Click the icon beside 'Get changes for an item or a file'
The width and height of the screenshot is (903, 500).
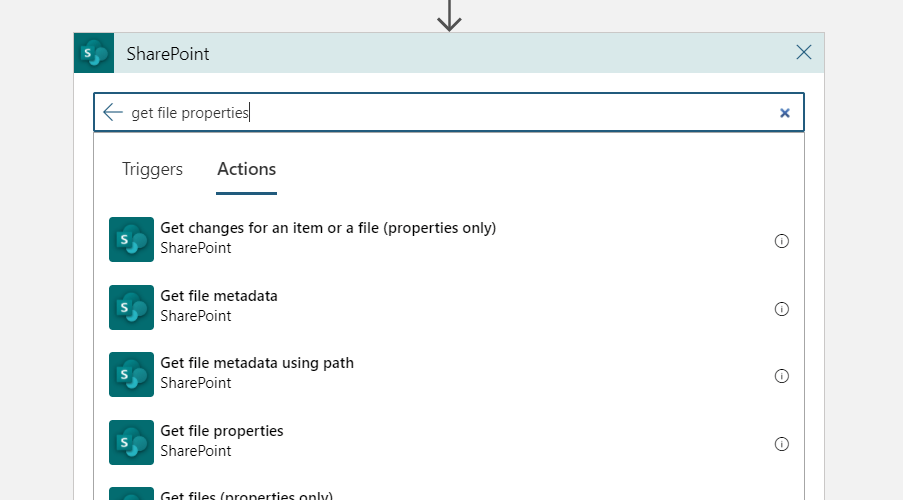tap(131, 239)
